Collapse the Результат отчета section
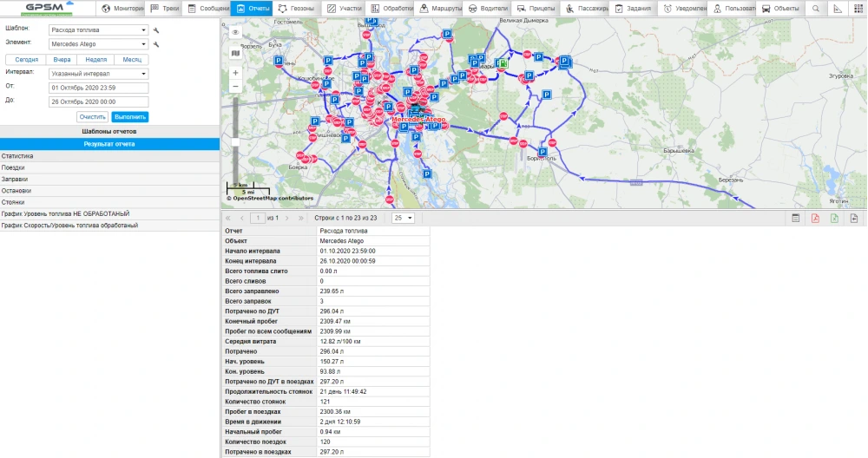Screen dimensions: 868x458 coord(109,144)
